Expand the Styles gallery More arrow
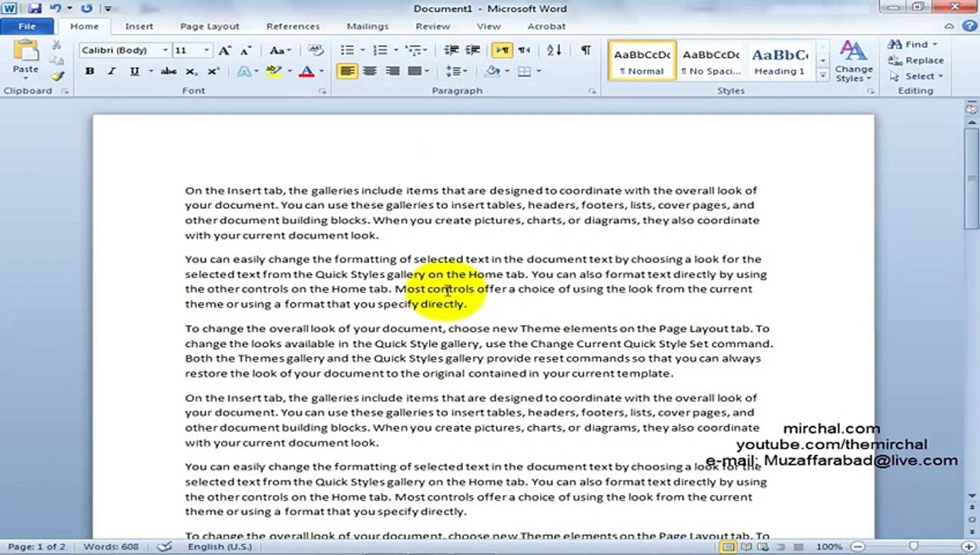The height and width of the screenshot is (555, 980). (823, 76)
